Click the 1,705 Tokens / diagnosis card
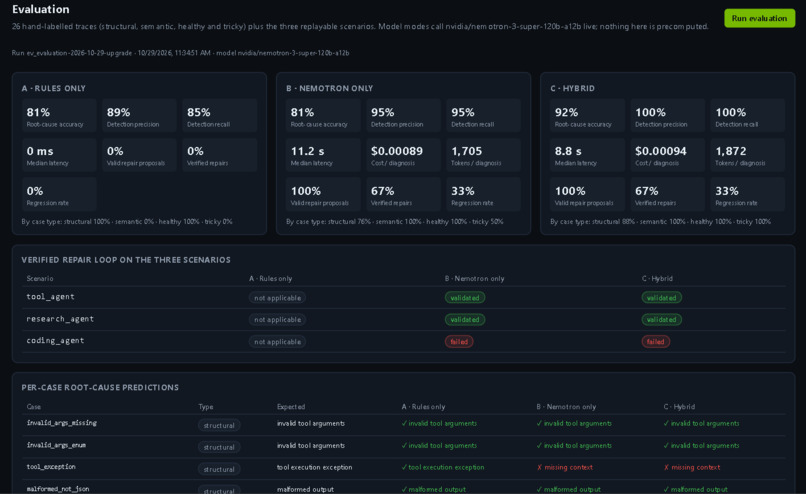Image resolution: width=806 pixels, height=494 pixels. tap(484, 155)
